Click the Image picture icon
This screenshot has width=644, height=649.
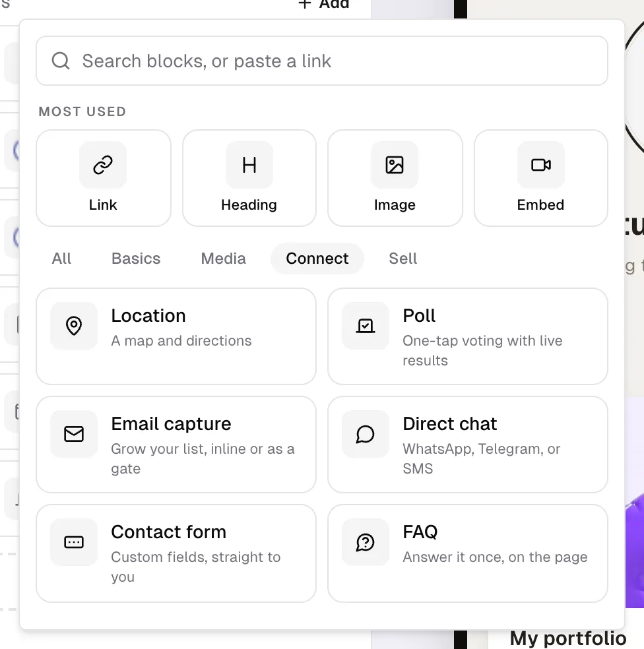(395, 165)
